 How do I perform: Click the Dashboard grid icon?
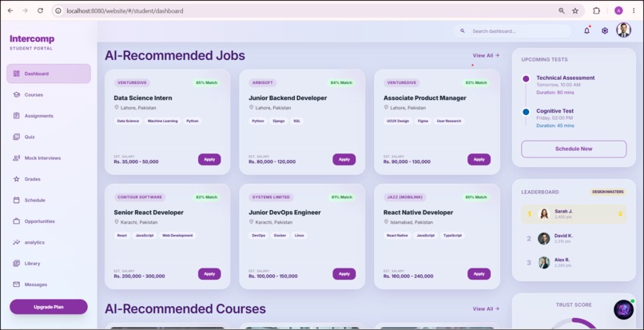pyautogui.click(x=17, y=74)
